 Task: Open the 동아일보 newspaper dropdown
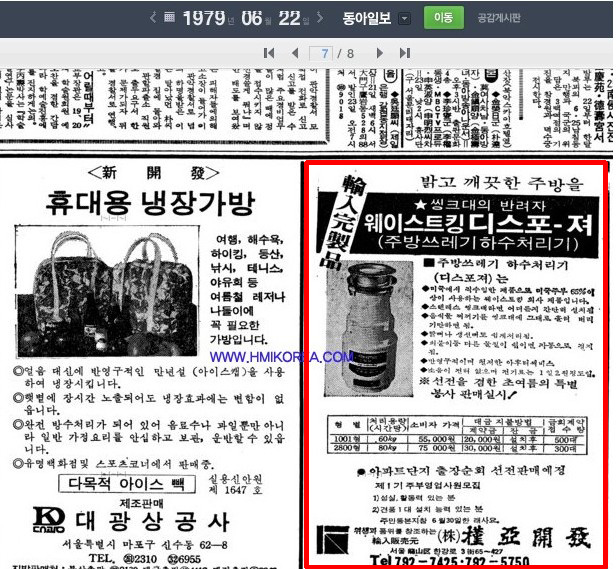pyautogui.click(x=405, y=18)
